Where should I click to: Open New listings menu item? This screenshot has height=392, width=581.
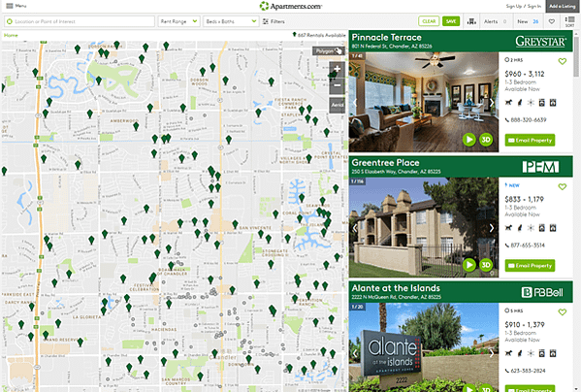(x=528, y=21)
